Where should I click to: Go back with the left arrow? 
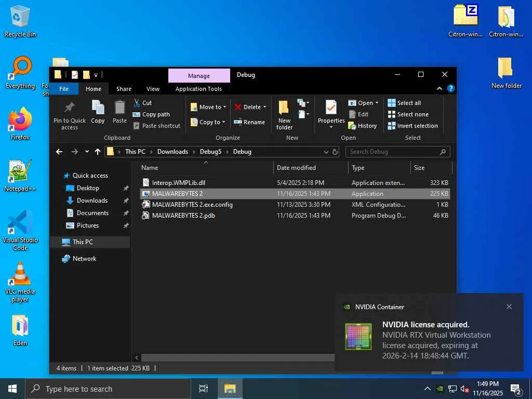59,152
